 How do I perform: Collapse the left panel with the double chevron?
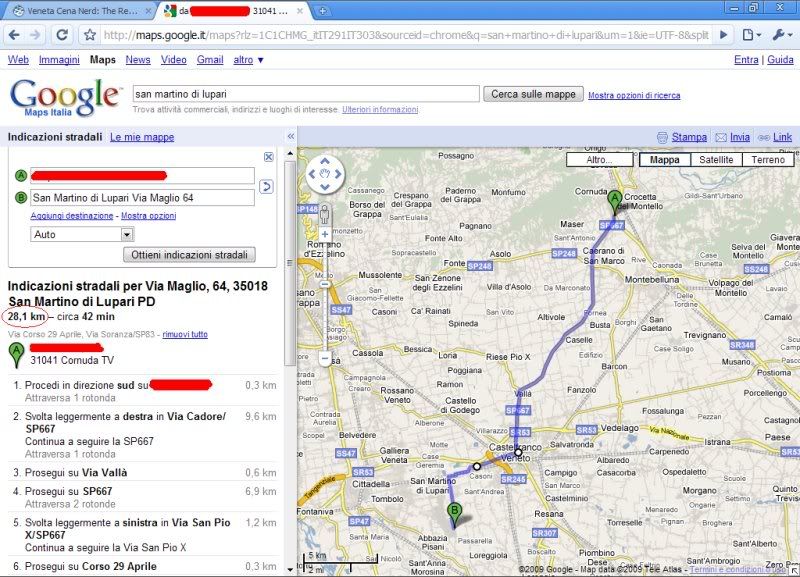click(x=290, y=136)
